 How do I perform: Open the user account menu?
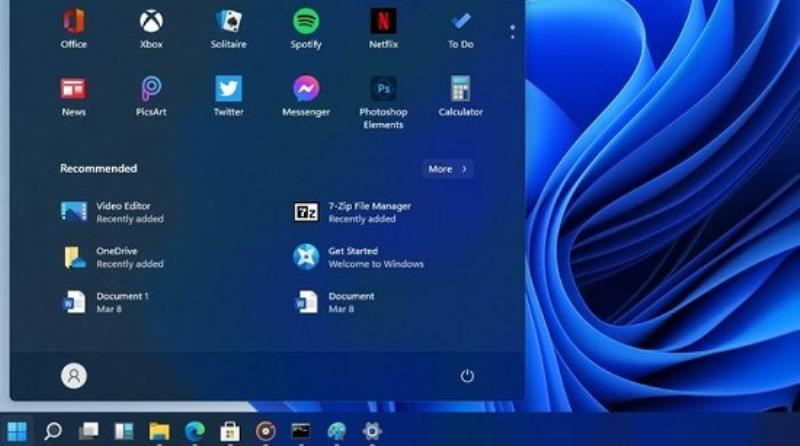click(x=74, y=376)
